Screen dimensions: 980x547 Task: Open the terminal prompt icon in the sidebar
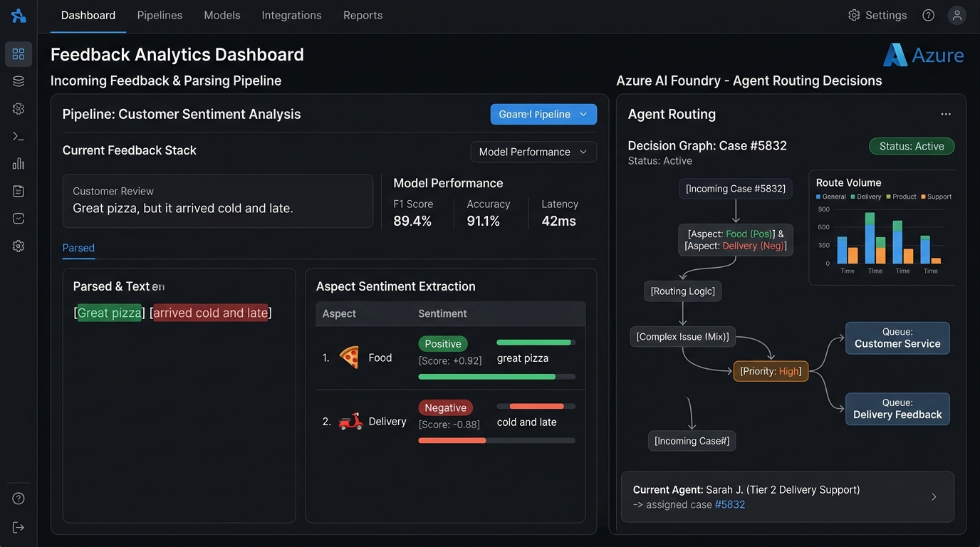pyautogui.click(x=19, y=136)
